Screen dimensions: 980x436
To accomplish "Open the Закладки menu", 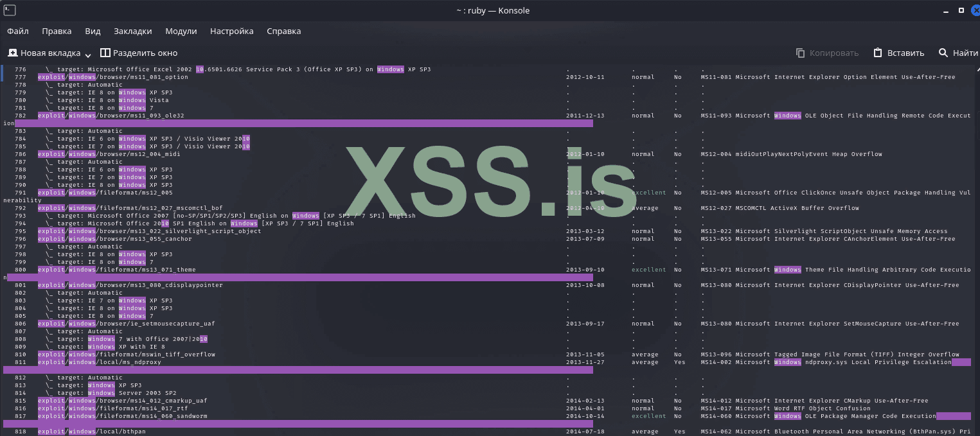I will pos(133,31).
